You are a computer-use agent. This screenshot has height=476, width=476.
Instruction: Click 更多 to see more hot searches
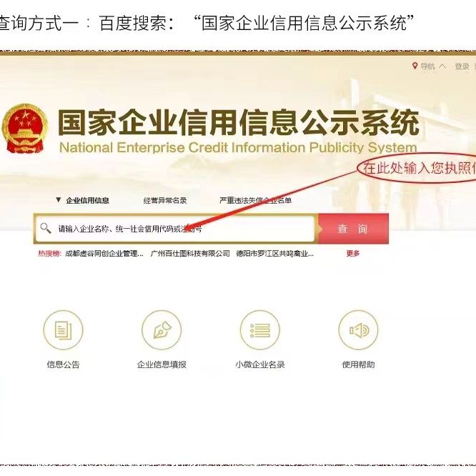[353, 254]
